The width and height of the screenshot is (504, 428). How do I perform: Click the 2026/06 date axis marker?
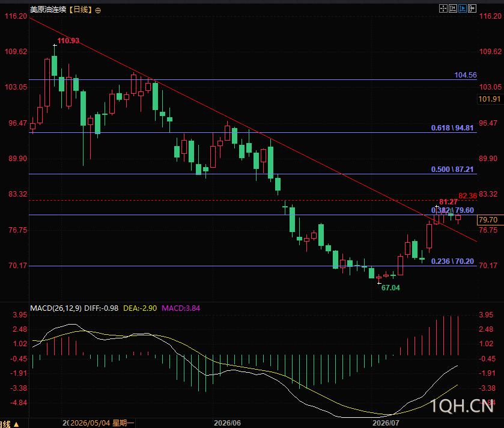point(227,423)
